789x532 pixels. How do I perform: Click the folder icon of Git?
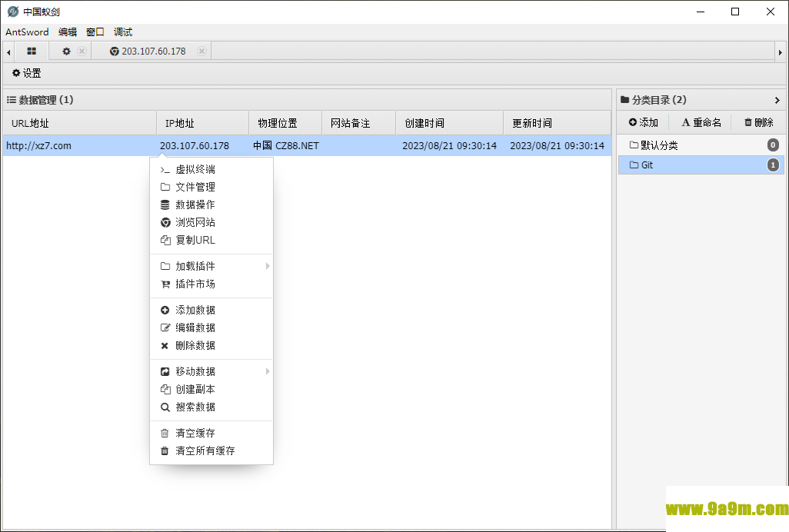click(x=634, y=165)
